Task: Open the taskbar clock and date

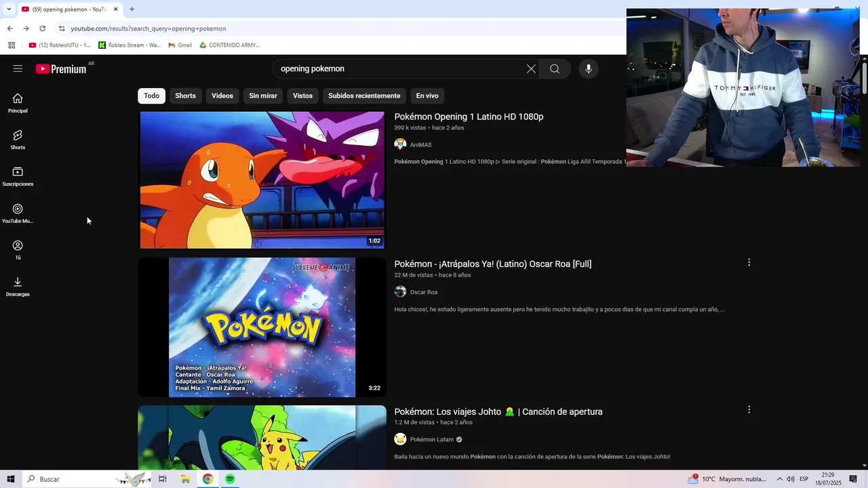Action: point(827,479)
